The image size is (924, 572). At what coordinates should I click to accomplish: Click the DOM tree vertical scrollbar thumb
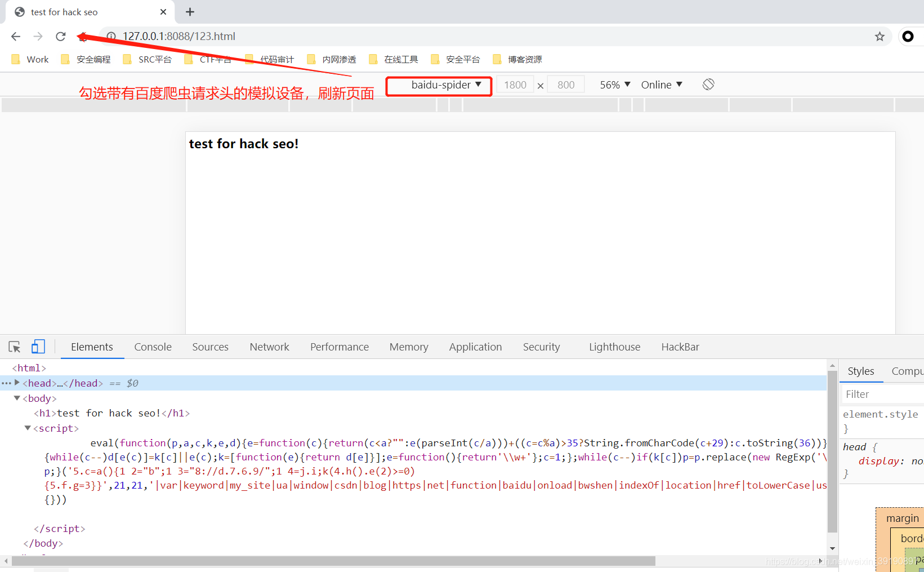[832, 451]
